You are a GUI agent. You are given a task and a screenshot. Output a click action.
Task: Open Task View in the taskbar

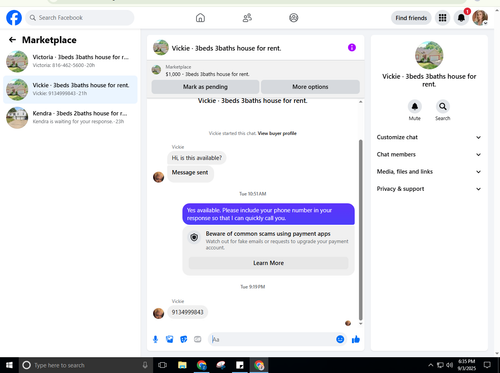tap(162, 365)
